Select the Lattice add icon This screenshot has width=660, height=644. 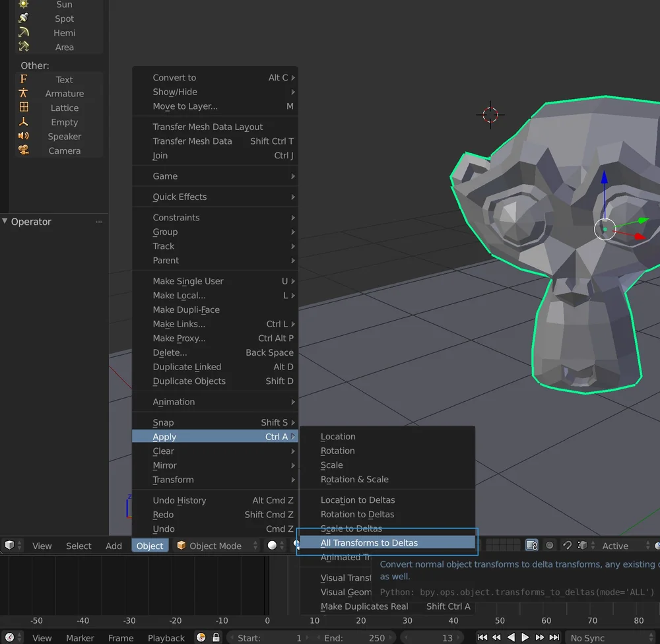[22, 108]
